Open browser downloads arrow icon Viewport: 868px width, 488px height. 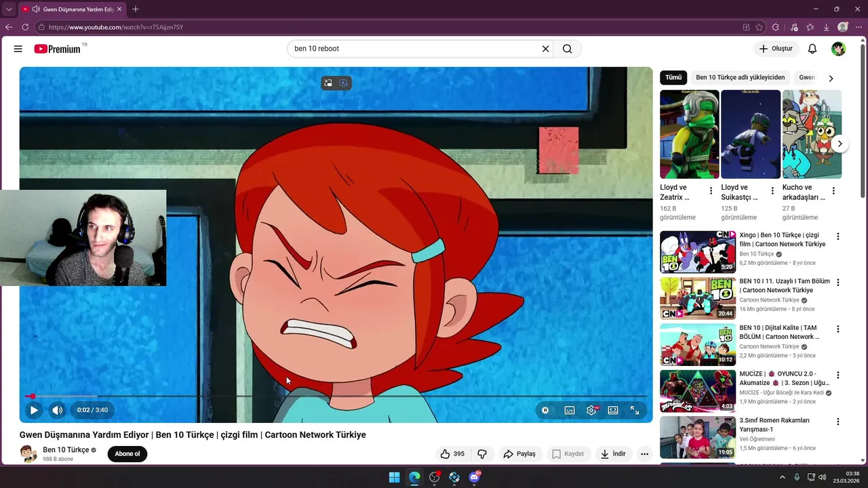(x=827, y=27)
